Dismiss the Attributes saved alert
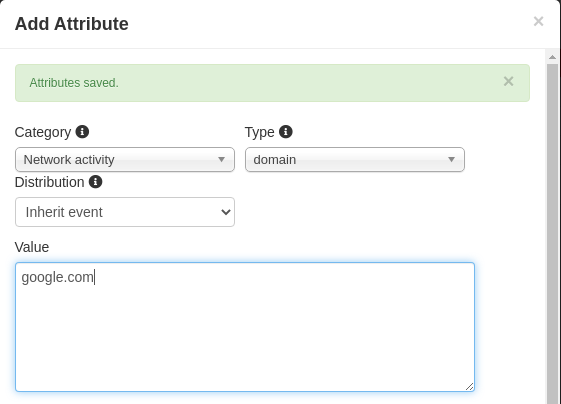Screen dimensions: 561x404 [508, 81]
